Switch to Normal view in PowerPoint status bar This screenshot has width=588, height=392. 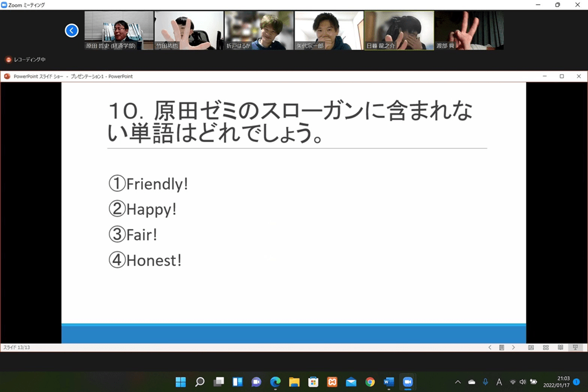[531, 347]
